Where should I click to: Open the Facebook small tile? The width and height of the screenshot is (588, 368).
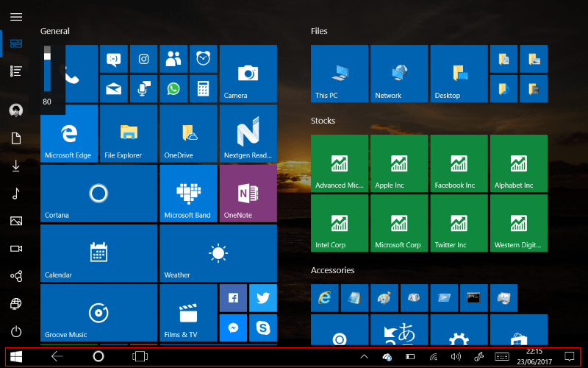pyautogui.click(x=233, y=298)
